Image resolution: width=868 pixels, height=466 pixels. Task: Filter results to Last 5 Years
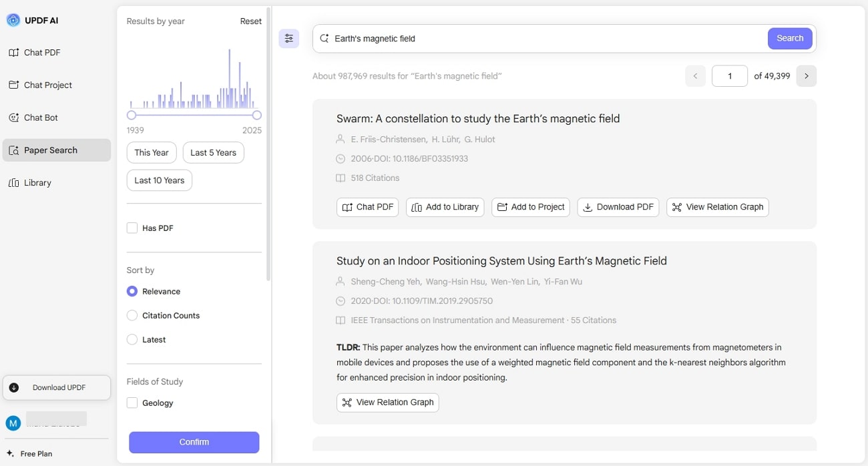pos(213,153)
